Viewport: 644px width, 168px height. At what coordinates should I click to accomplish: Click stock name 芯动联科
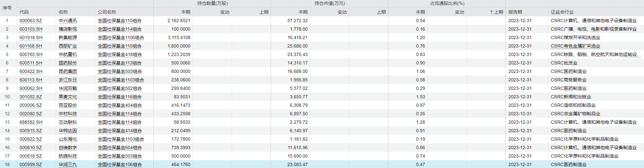68,122
